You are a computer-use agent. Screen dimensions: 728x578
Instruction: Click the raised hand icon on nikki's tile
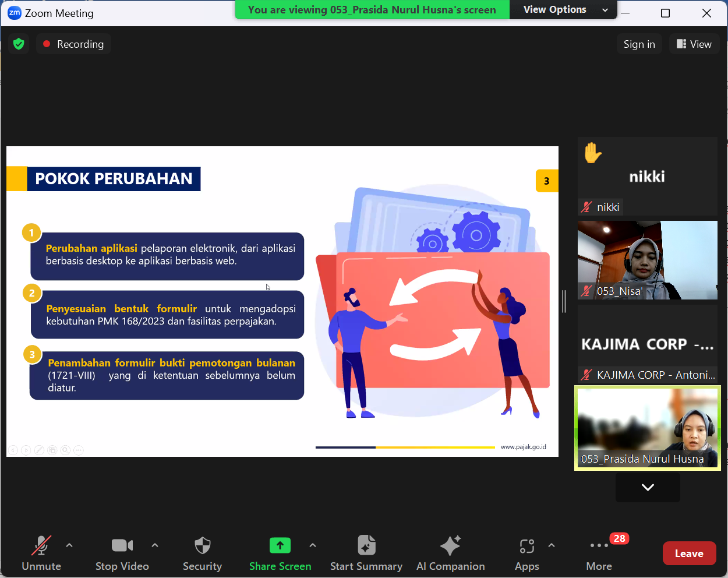[593, 153]
